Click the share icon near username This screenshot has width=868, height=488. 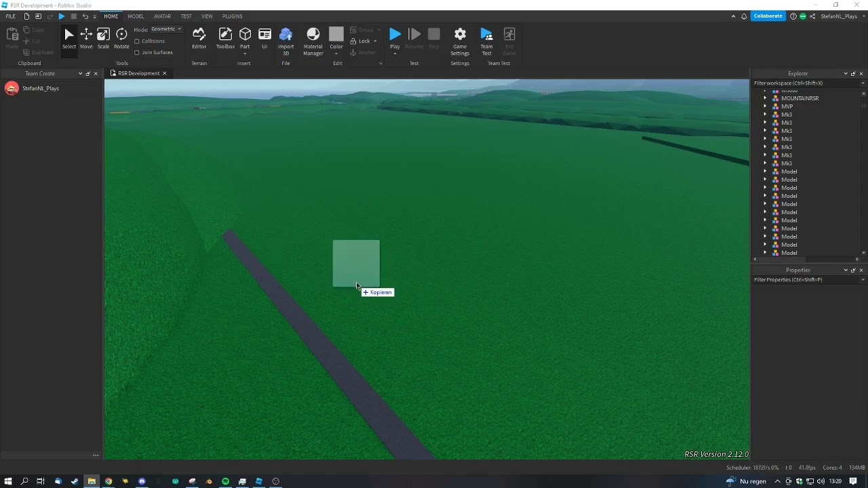pyautogui.click(x=812, y=16)
